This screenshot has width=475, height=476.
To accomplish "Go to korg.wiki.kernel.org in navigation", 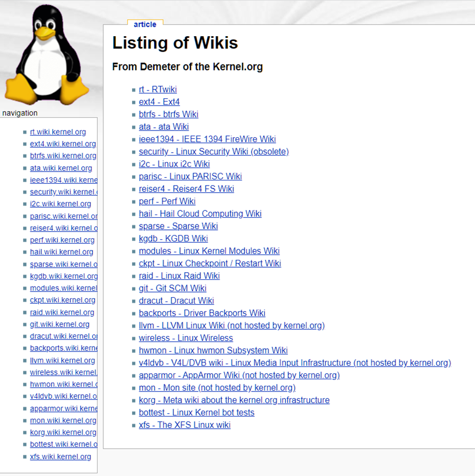I will pyautogui.click(x=63, y=433).
